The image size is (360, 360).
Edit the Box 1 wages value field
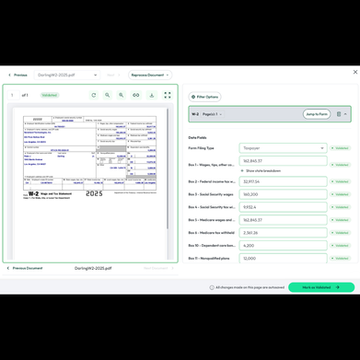click(283, 161)
